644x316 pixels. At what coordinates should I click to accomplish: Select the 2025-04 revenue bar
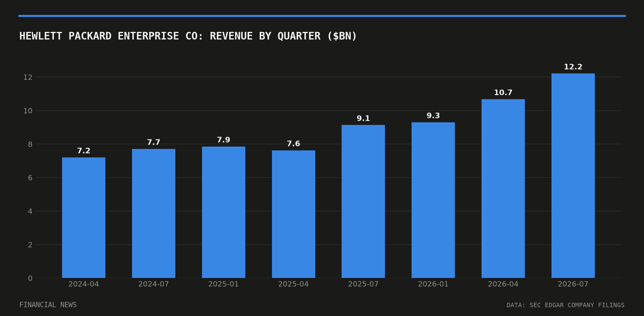tap(294, 214)
